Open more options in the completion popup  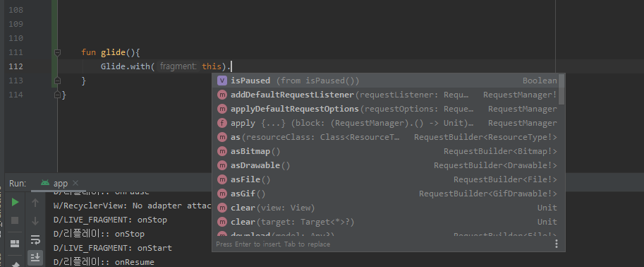coord(557,244)
